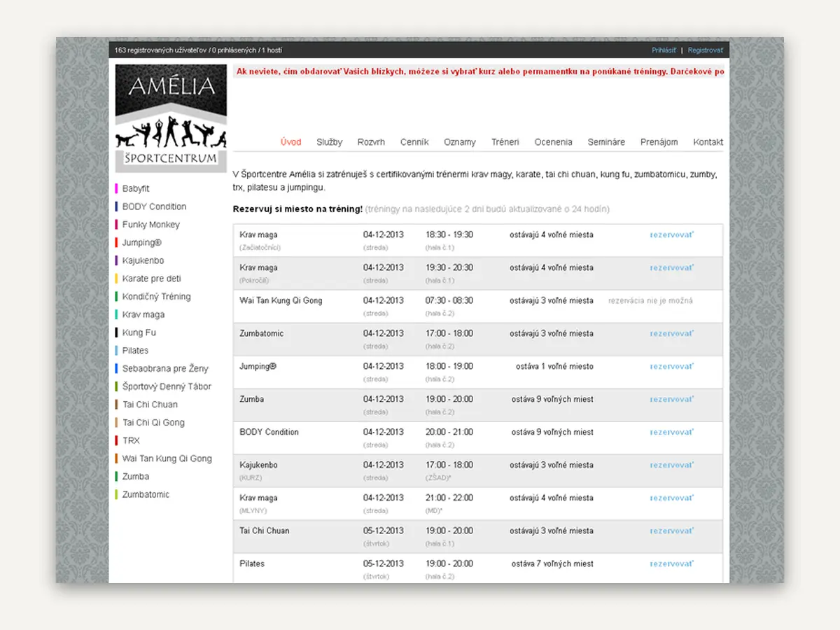The width and height of the screenshot is (840, 630).
Task: Open the Tréneri menu item
Action: [505, 142]
